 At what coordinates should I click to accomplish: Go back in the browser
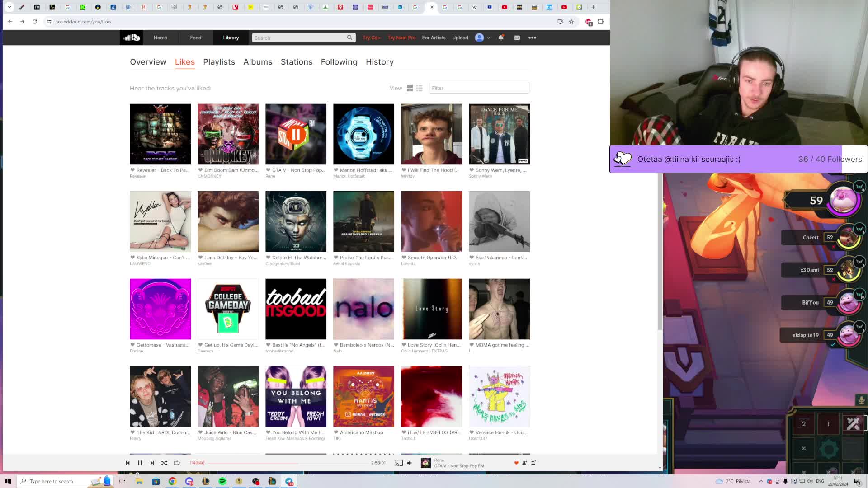coord(10,22)
